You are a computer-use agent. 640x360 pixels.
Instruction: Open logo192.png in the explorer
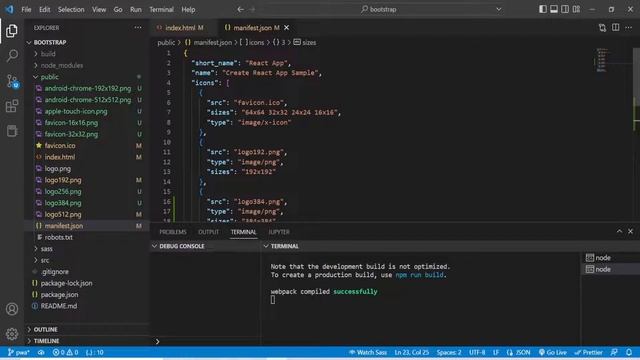(87, 180)
